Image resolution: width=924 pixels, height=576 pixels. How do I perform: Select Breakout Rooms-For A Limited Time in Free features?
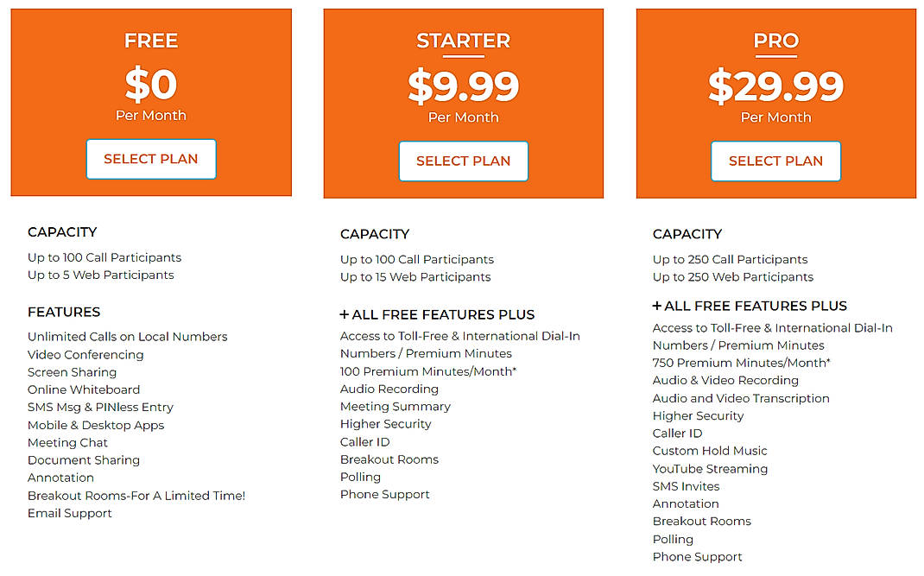136,495
